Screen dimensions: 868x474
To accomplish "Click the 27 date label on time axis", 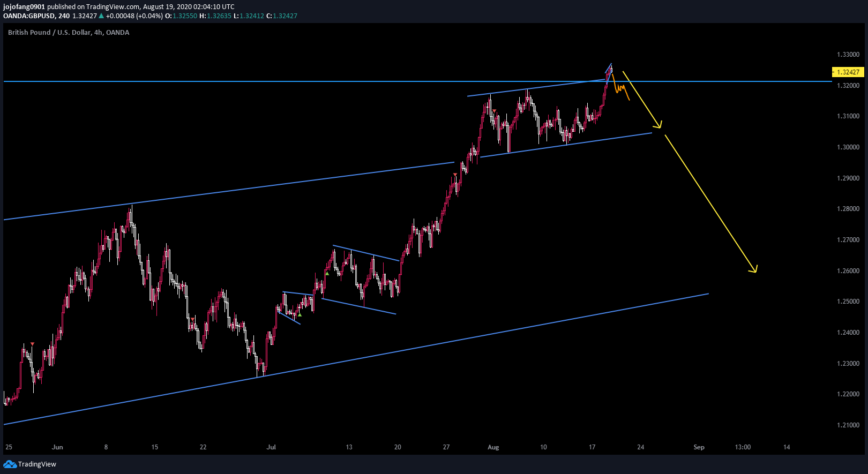I will click(x=446, y=447).
